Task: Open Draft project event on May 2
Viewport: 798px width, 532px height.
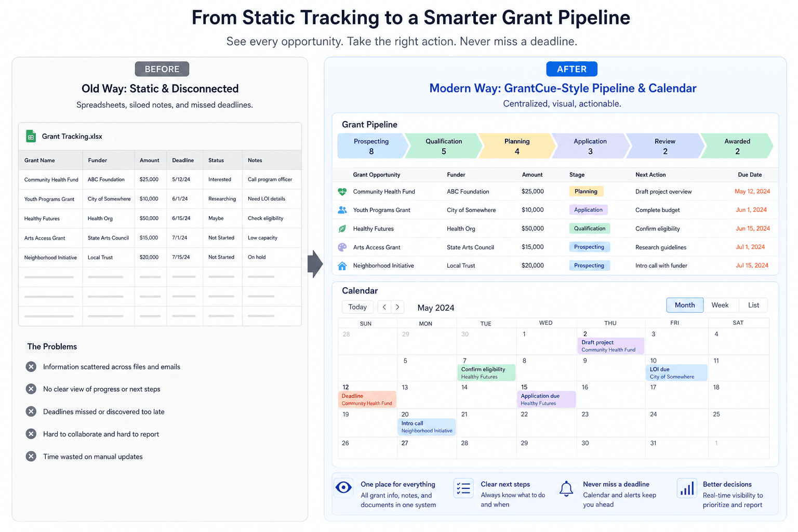Action: pos(611,346)
